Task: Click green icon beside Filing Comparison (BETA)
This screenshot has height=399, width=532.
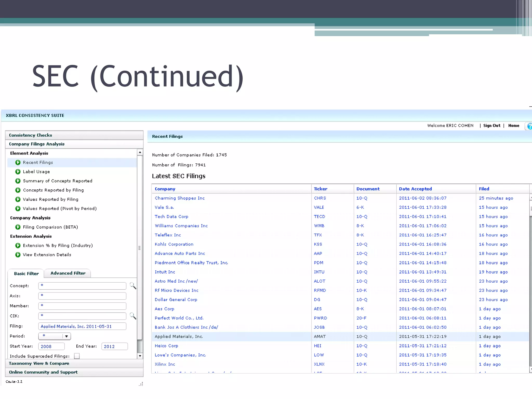Action: (x=18, y=227)
